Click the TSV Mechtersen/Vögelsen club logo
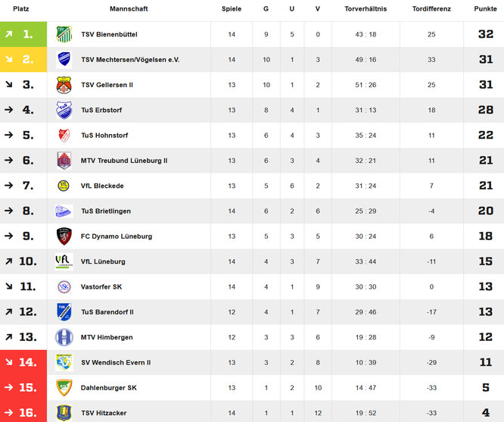This screenshot has height=422, width=504. [64, 60]
